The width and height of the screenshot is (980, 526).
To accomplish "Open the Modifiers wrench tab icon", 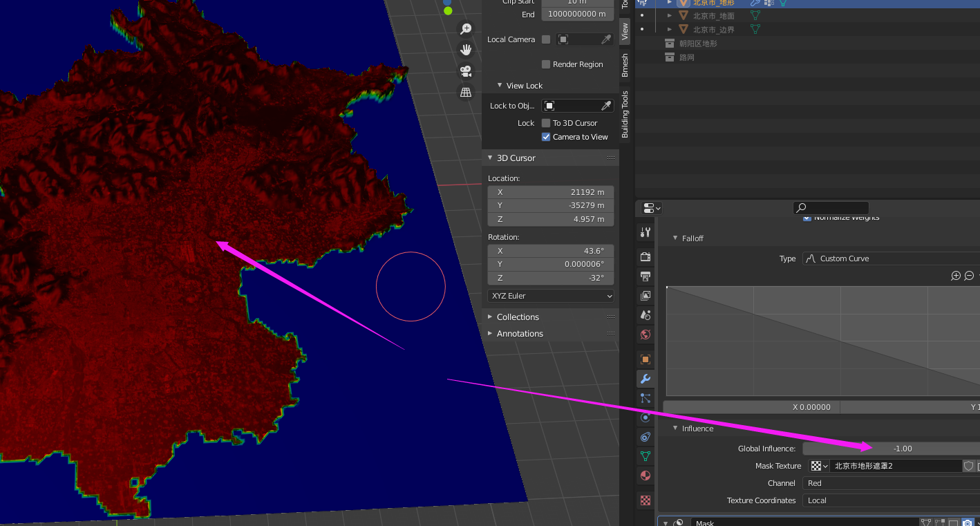I will pyautogui.click(x=646, y=379).
